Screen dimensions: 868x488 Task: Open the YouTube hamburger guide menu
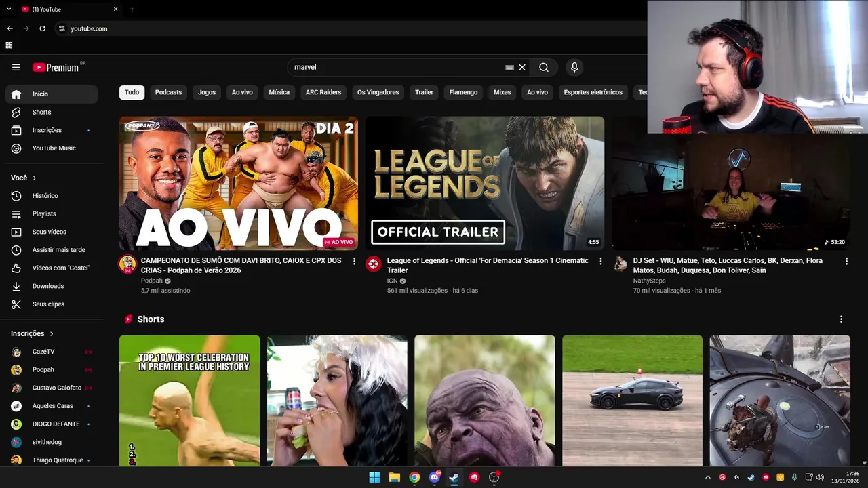tap(16, 67)
